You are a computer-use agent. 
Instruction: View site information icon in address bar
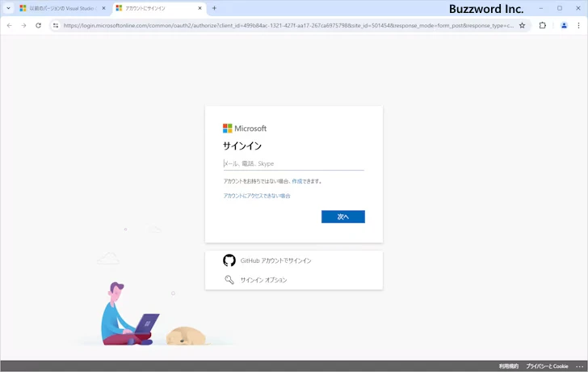56,26
